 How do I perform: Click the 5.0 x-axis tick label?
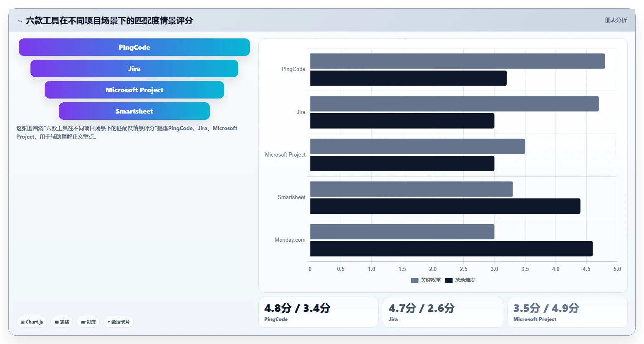coord(617,269)
